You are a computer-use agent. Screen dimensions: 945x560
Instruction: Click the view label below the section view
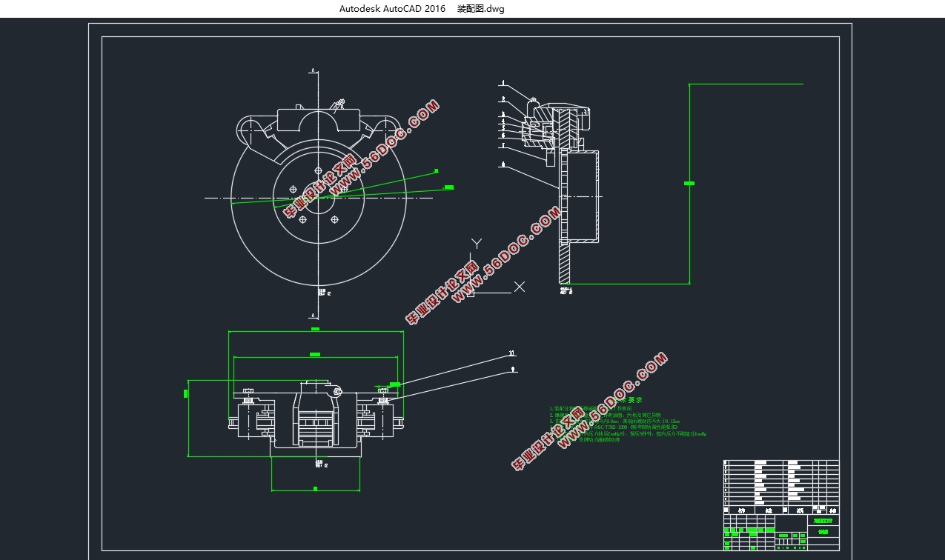[x=567, y=290]
